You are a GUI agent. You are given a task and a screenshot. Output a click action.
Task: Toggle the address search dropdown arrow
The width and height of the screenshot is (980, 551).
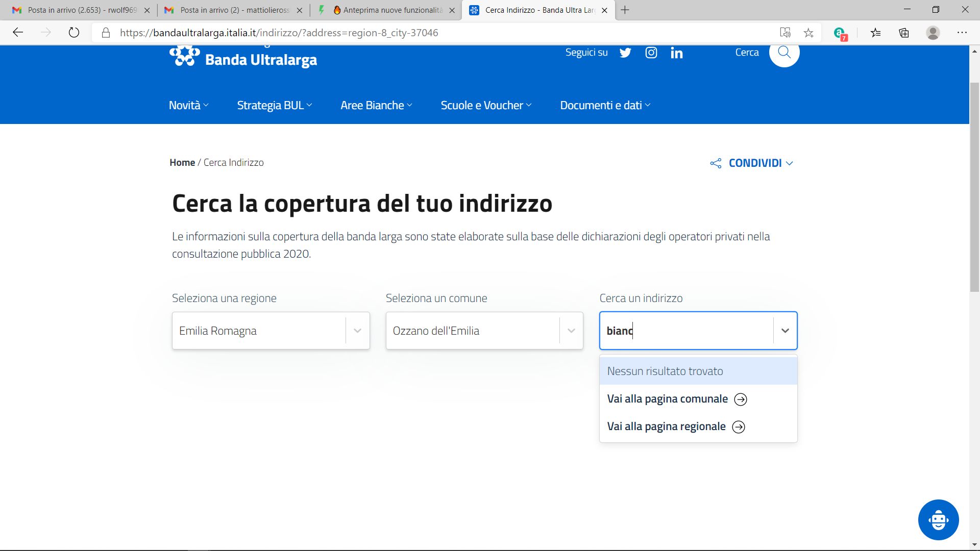(x=785, y=331)
